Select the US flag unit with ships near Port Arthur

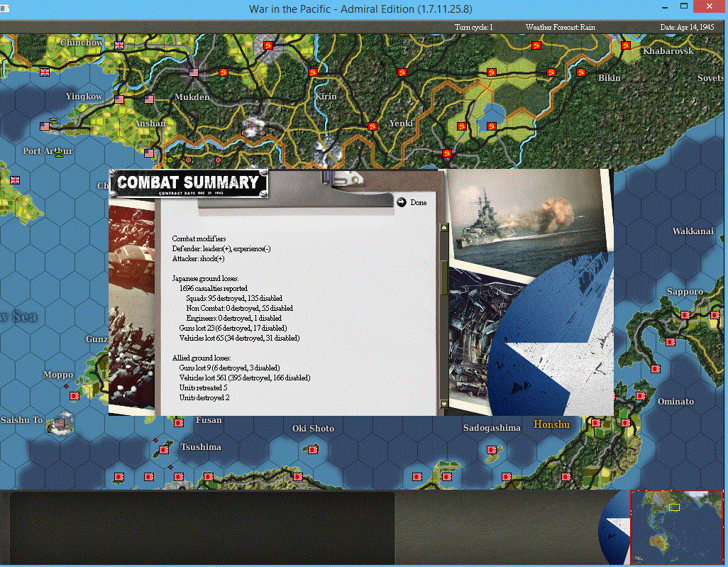(x=45, y=126)
